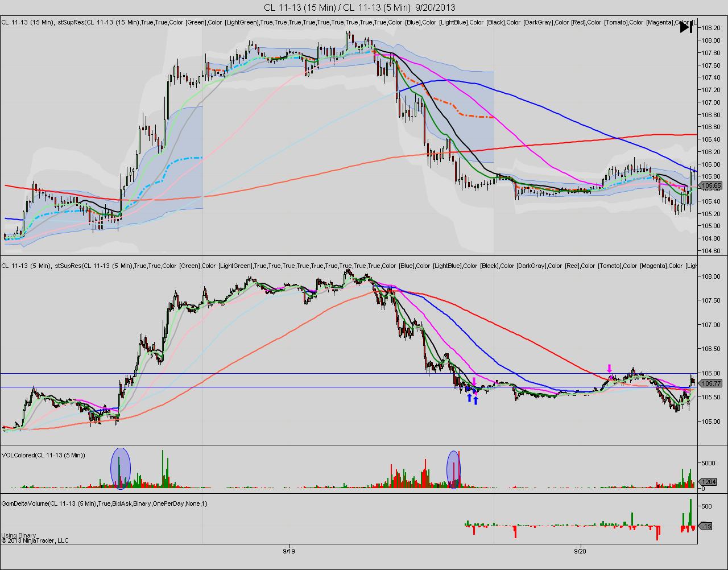728x570 pixels.
Task: Click the 9/19 date label
Action: point(289,551)
